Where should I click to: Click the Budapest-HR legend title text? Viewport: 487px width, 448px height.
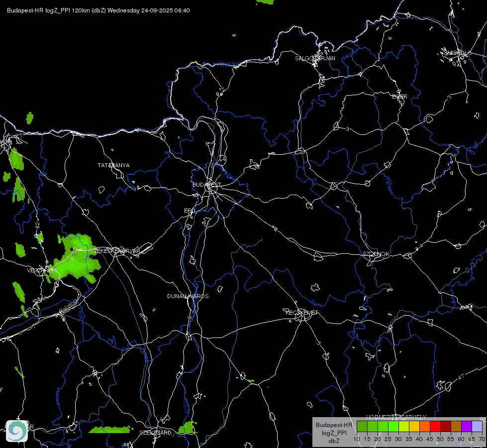point(334,425)
